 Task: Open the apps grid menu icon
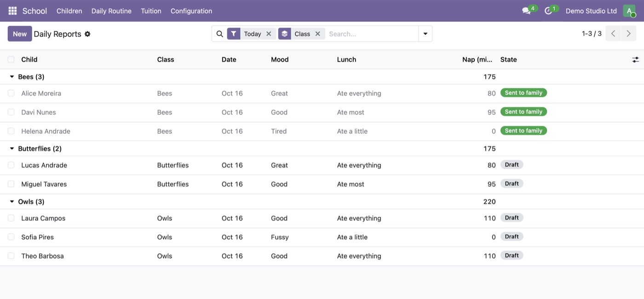(x=12, y=11)
